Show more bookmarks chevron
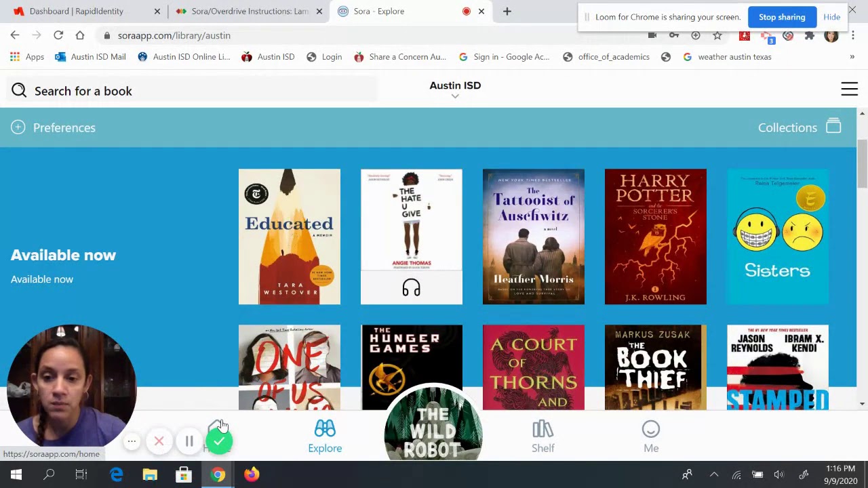The width and height of the screenshot is (868, 488). point(852,57)
